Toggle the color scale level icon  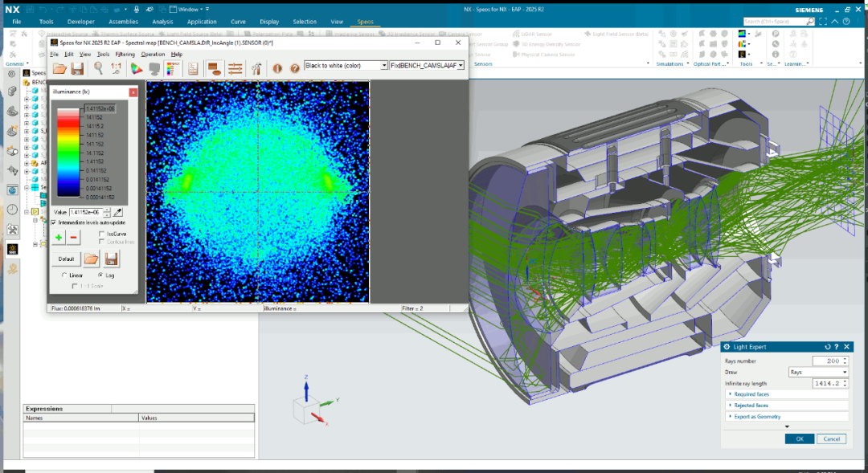click(173, 68)
